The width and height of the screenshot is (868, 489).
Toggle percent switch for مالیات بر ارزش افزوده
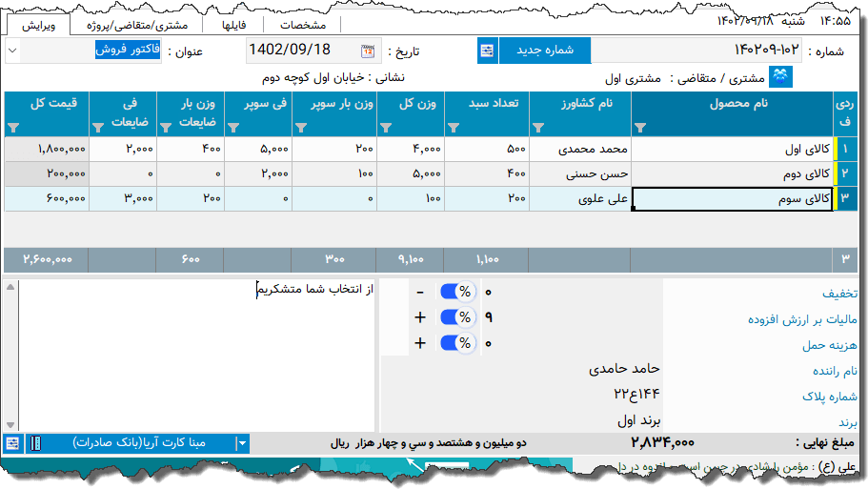pyautogui.click(x=457, y=317)
